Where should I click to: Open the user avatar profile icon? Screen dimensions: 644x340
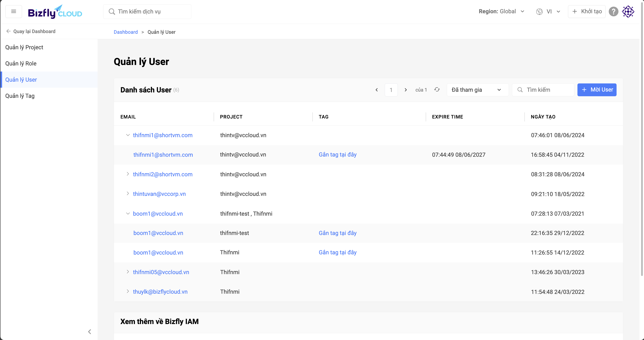pyautogui.click(x=628, y=11)
